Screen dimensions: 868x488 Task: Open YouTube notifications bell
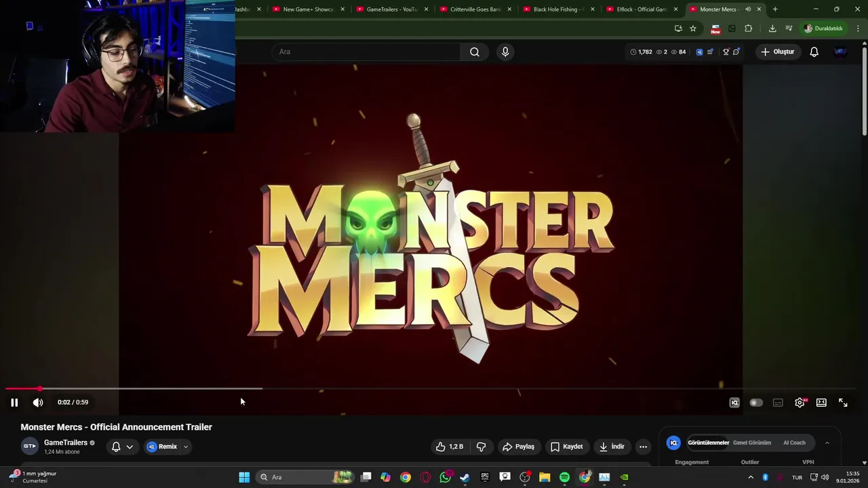814,52
